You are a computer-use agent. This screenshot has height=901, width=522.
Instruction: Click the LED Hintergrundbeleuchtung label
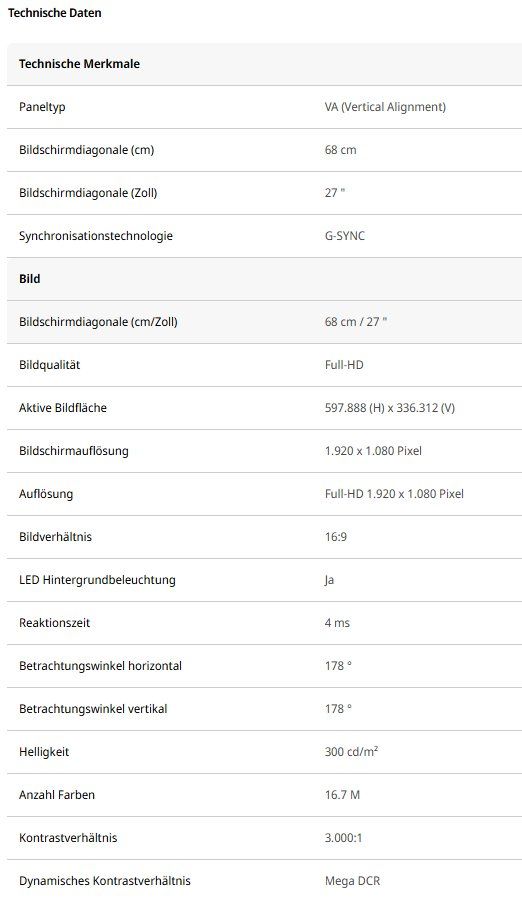[97, 580]
